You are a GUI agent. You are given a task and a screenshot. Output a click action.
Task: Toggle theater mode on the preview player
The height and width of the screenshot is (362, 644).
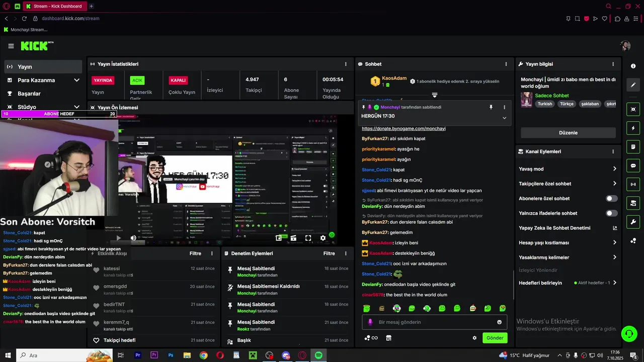coord(293,238)
